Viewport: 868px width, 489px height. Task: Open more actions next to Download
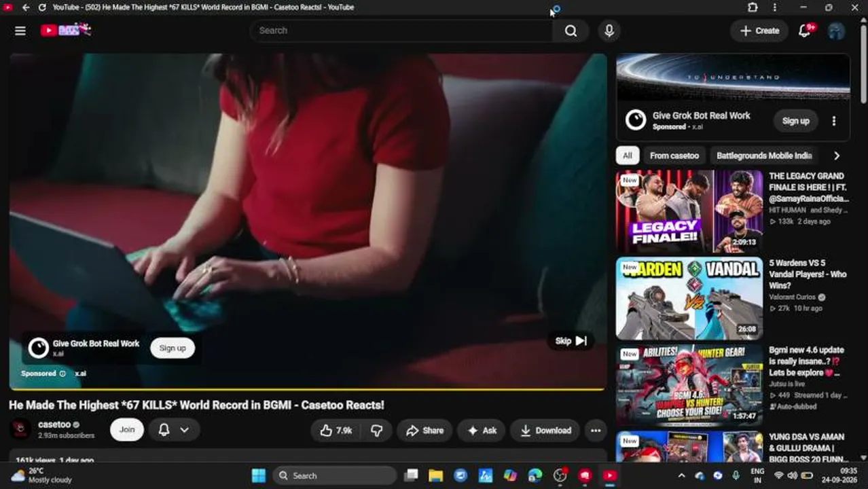[596, 430]
